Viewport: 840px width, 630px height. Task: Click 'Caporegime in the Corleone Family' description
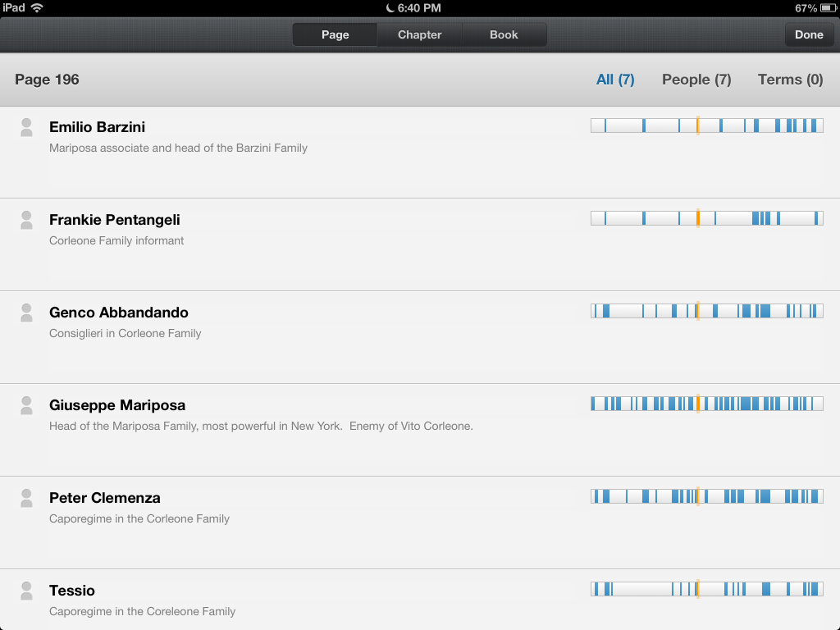[139, 519]
